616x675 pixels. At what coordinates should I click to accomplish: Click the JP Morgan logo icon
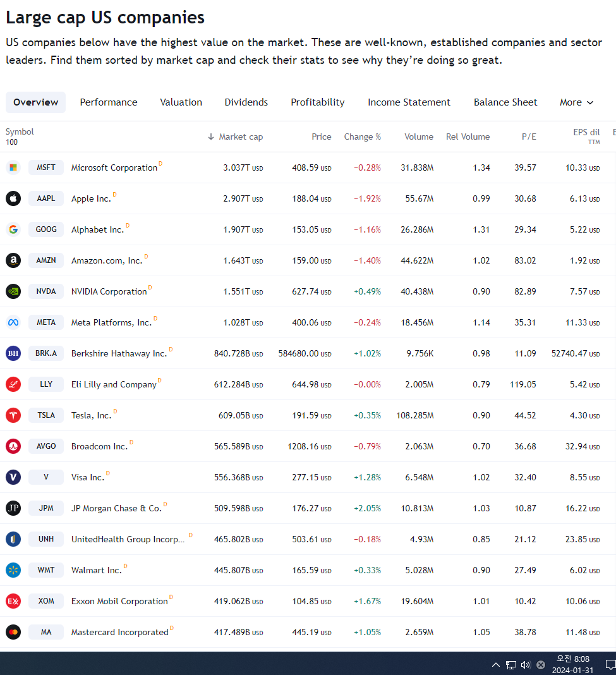[13, 508]
